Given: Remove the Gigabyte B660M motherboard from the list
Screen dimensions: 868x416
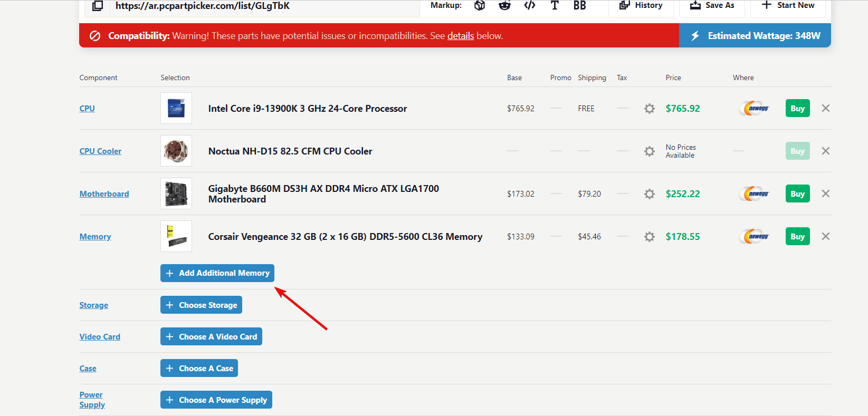Looking at the screenshot, I should tap(826, 194).
